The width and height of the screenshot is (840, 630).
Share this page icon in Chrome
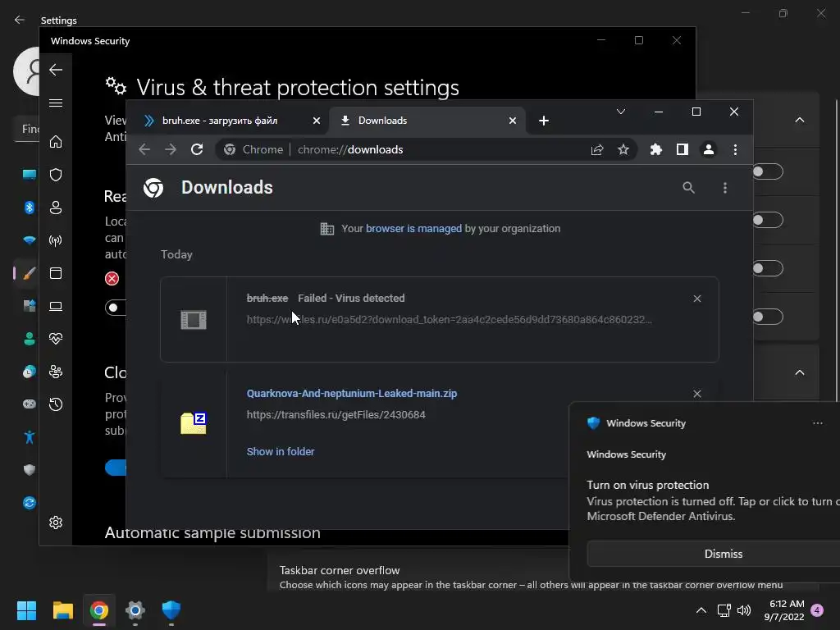(597, 150)
